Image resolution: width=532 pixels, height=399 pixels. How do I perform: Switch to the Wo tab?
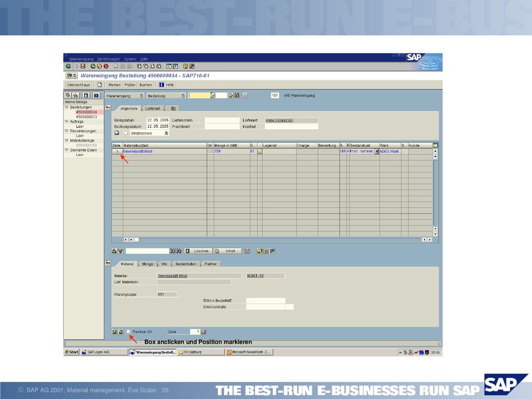[x=164, y=264]
